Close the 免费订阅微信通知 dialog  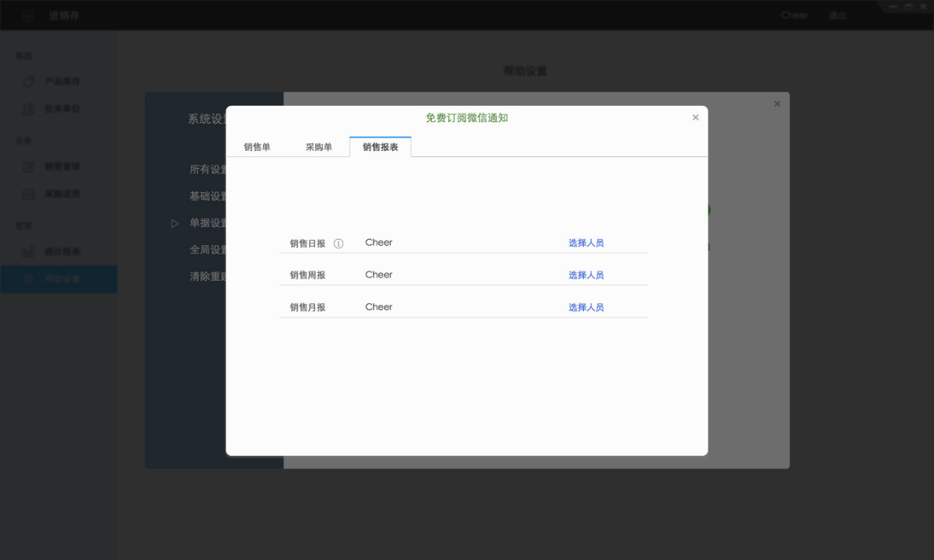695,117
